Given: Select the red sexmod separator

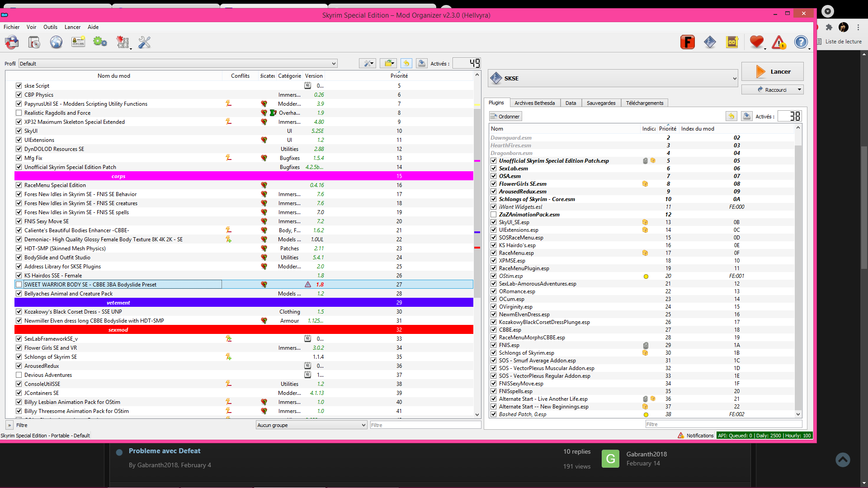Looking at the screenshot, I should coord(244,330).
